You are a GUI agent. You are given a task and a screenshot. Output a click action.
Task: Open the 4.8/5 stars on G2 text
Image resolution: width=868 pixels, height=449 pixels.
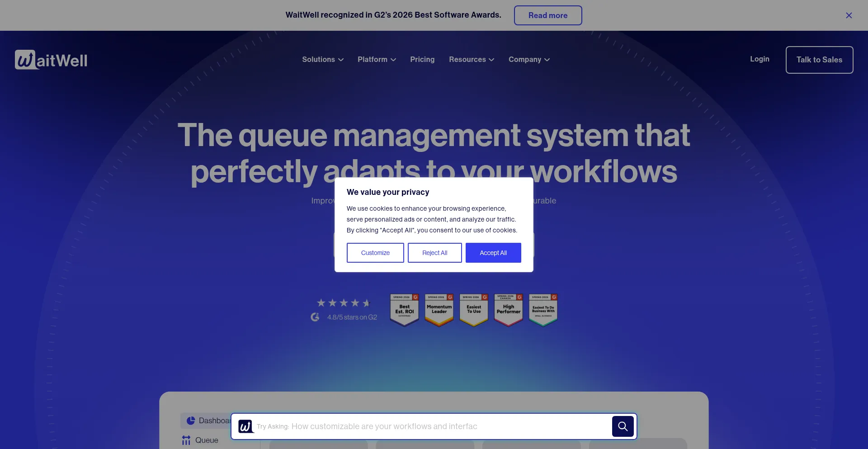point(352,317)
